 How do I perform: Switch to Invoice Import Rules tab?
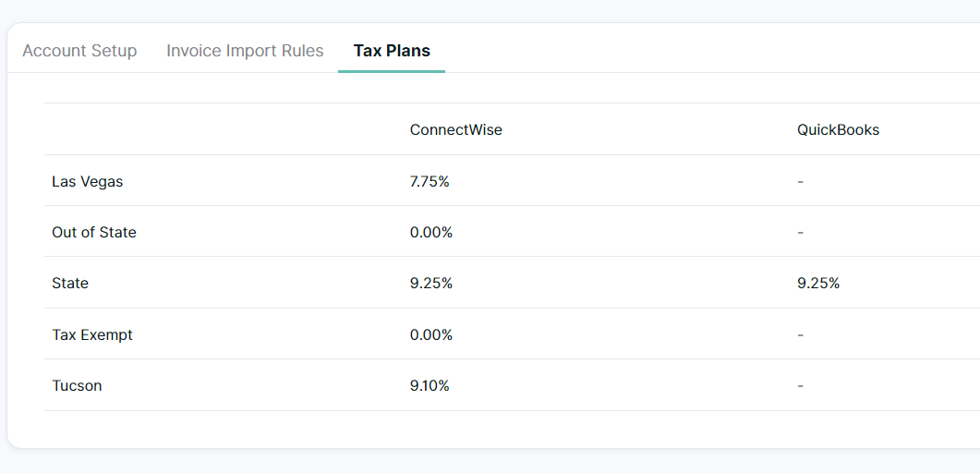245,51
